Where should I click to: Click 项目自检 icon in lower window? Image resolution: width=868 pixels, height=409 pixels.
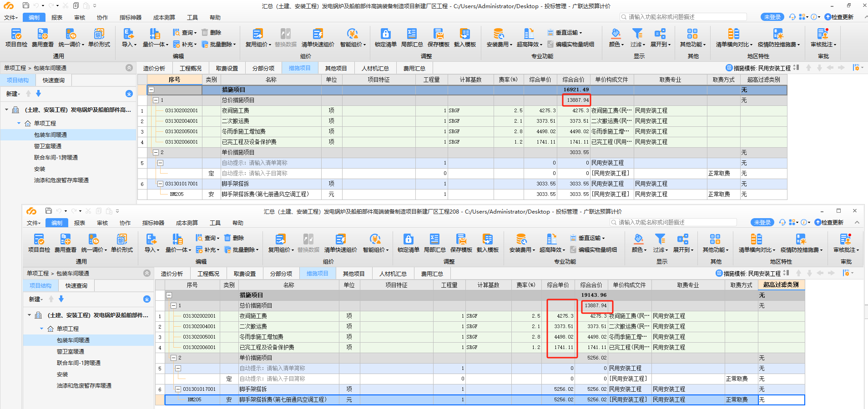point(39,239)
